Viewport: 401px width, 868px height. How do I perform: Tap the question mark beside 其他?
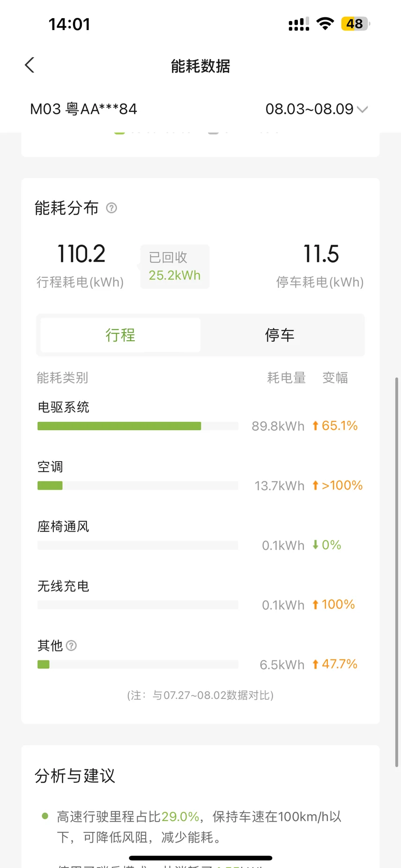[71, 646]
